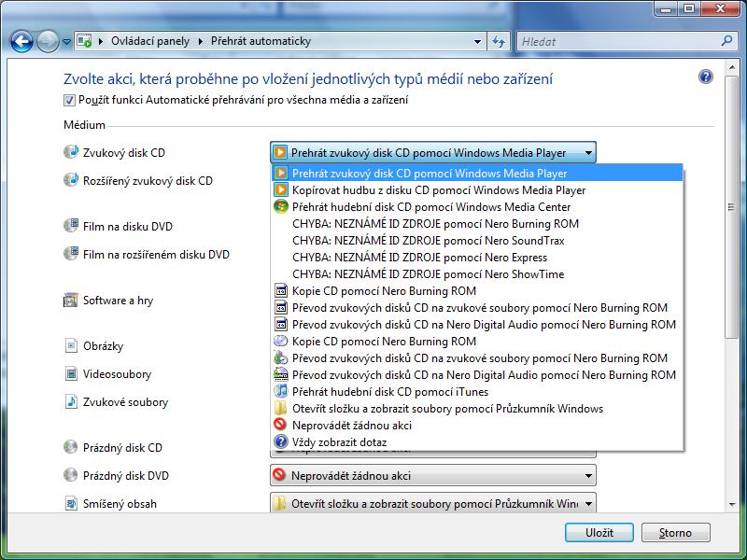This screenshot has width=747, height=560.
Task: Toggle 'Použít funkci Automatické přehrávání' checkbox
Action: click(x=69, y=100)
